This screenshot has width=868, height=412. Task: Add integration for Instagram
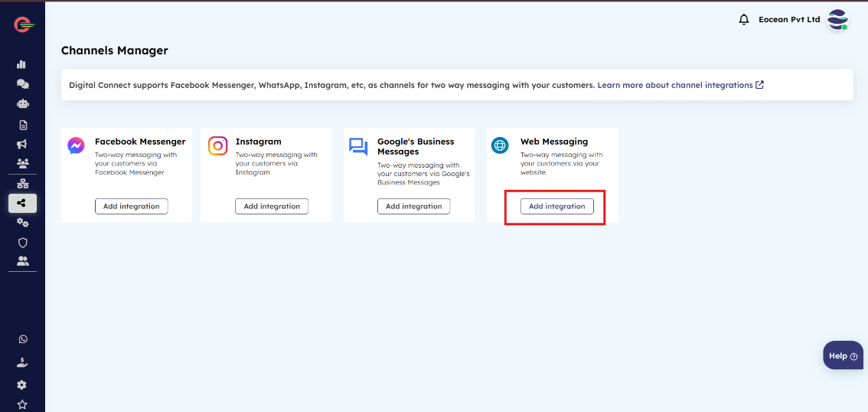tap(272, 206)
